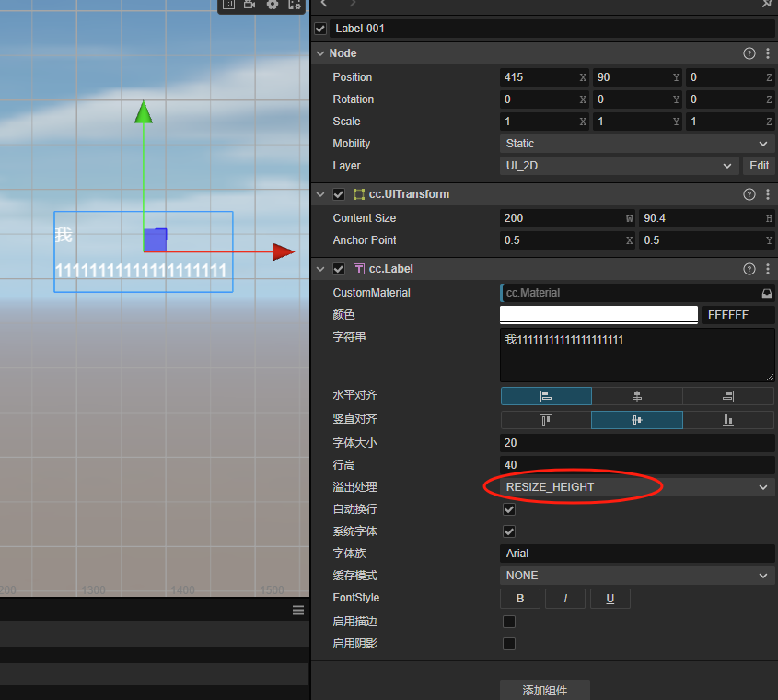Click the 添加组件 button
Screen dimensions: 778x700
coord(545,690)
